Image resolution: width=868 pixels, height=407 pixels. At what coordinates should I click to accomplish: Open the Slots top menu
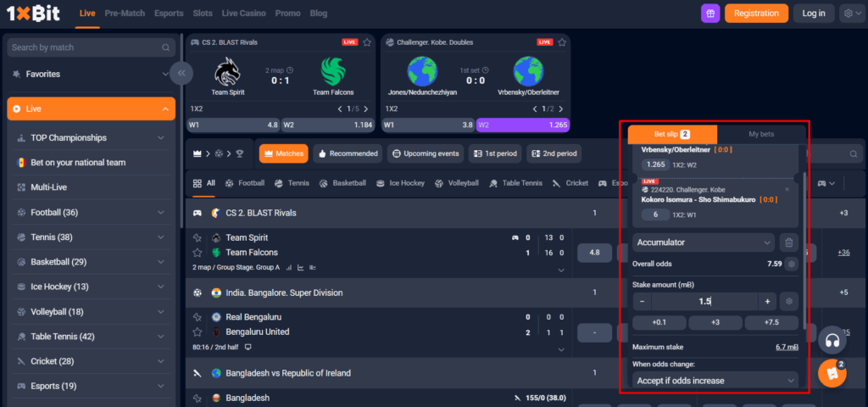click(203, 14)
